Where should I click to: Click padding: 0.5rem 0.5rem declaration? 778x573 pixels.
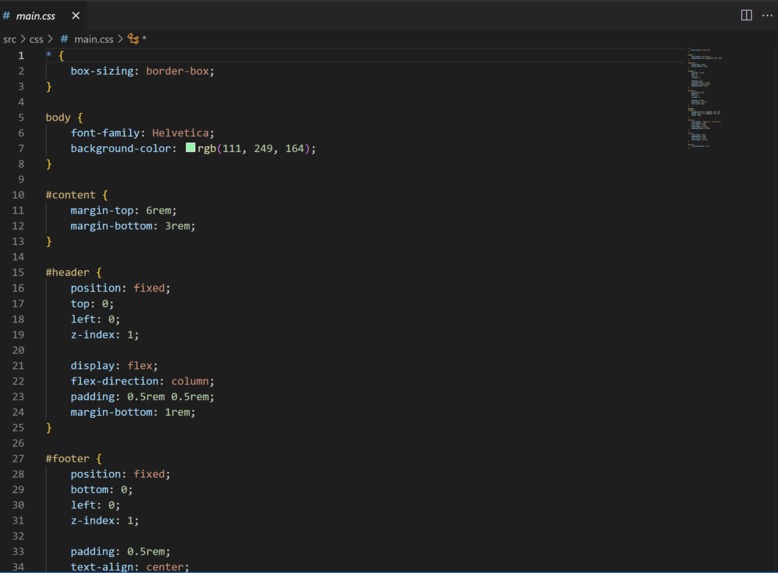(x=142, y=396)
